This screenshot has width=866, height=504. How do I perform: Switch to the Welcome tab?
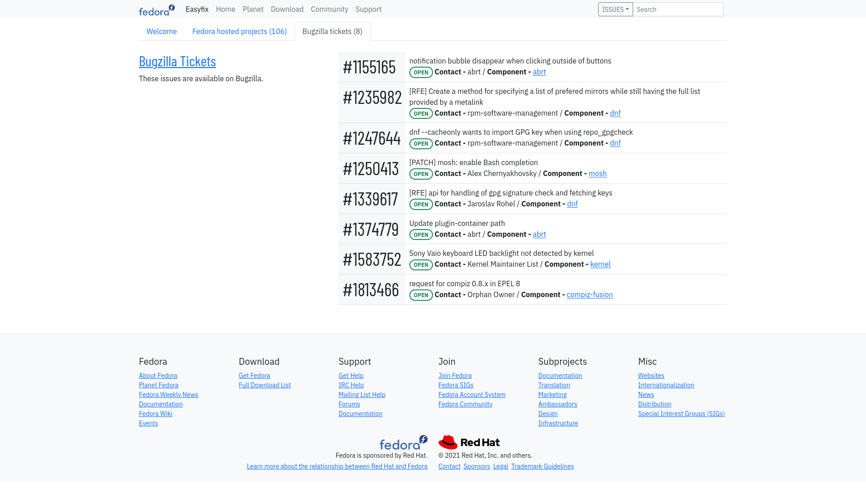tap(162, 31)
